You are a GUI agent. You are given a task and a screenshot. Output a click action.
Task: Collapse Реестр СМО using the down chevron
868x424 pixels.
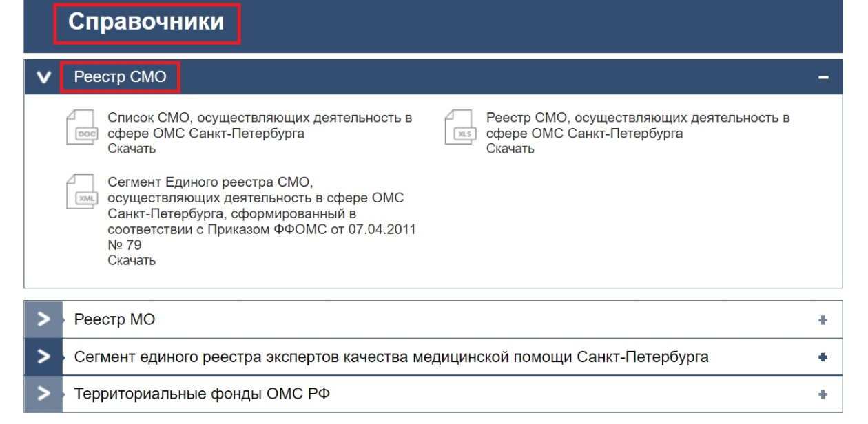(43, 77)
